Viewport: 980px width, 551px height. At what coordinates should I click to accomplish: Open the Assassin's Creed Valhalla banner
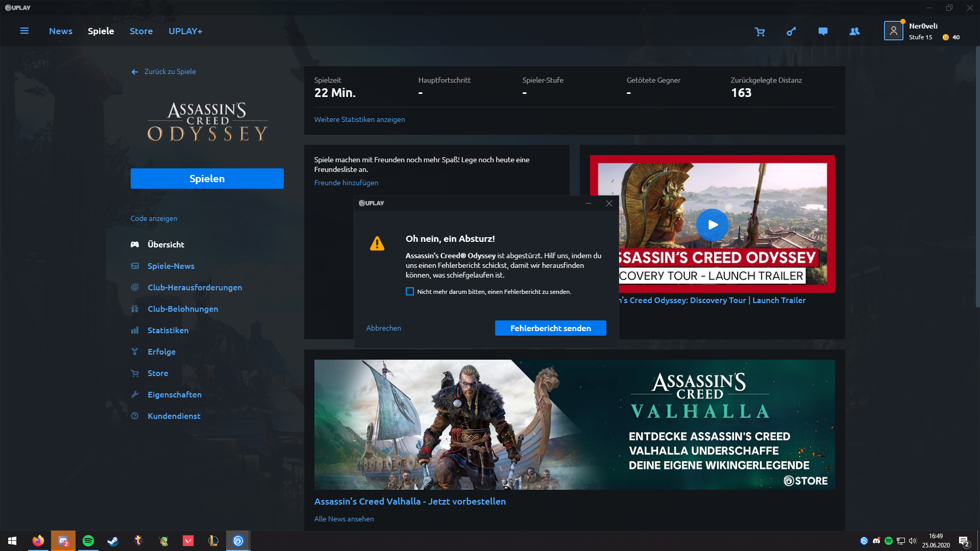tap(574, 424)
